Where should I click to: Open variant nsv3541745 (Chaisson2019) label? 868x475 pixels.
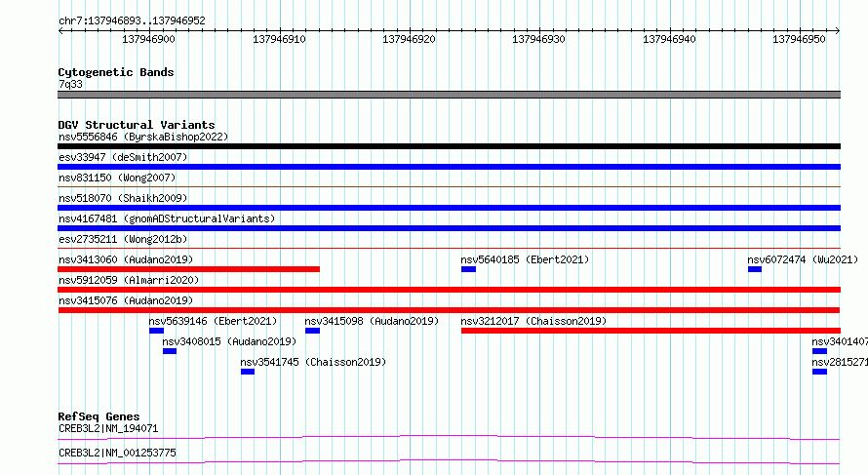pyautogui.click(x=313, y=362)
